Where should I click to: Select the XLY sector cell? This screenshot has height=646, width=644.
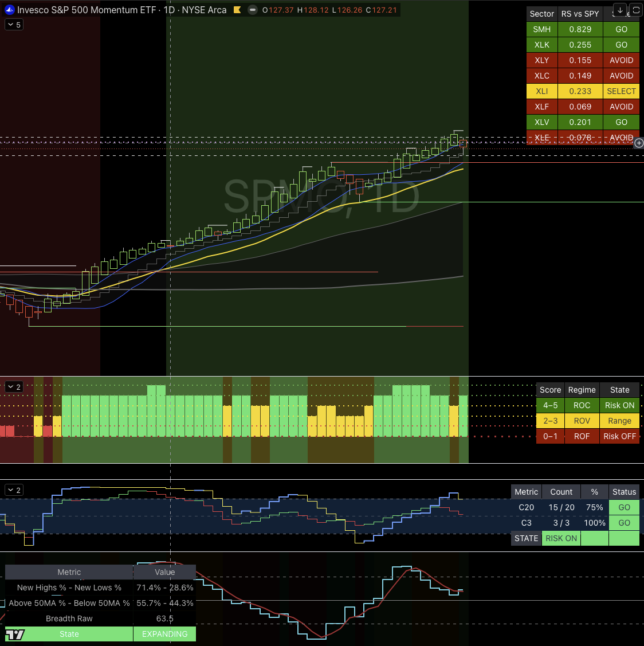coord(541,60)
